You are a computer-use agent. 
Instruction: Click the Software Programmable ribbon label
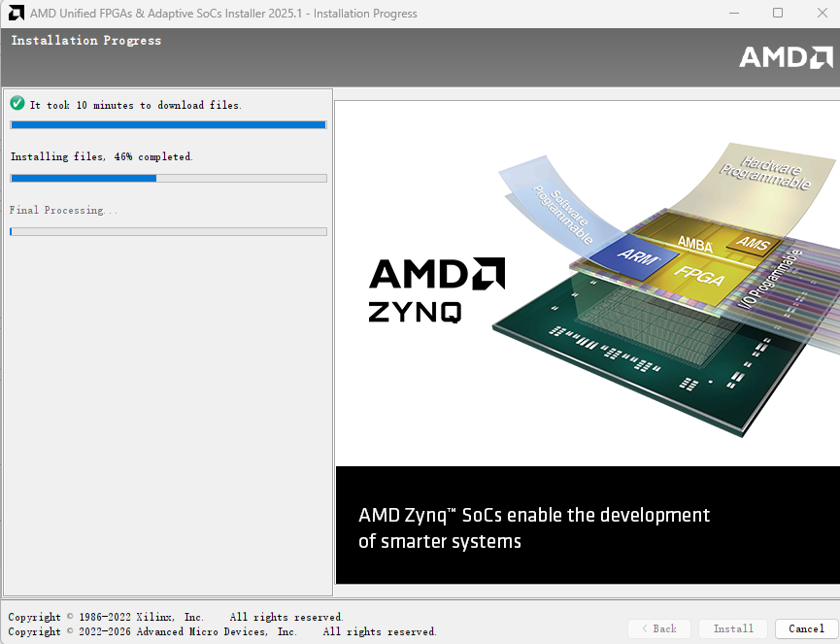(571, 216)
